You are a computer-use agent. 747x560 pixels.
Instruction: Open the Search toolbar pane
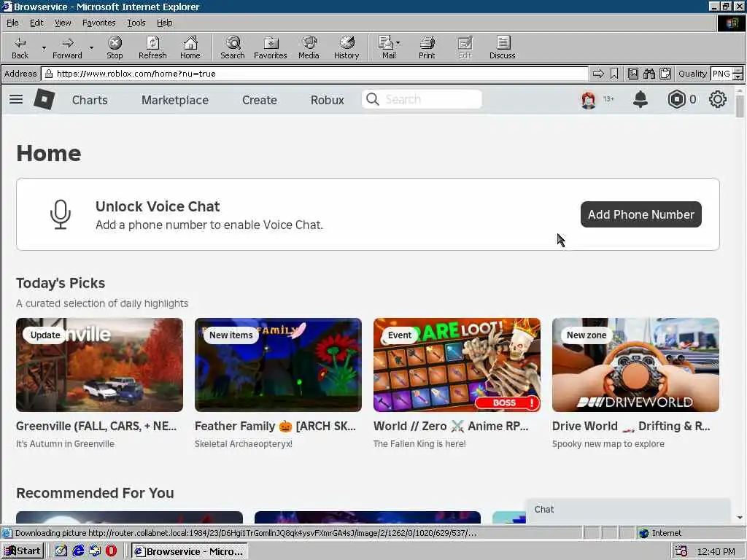pos(233,47)
